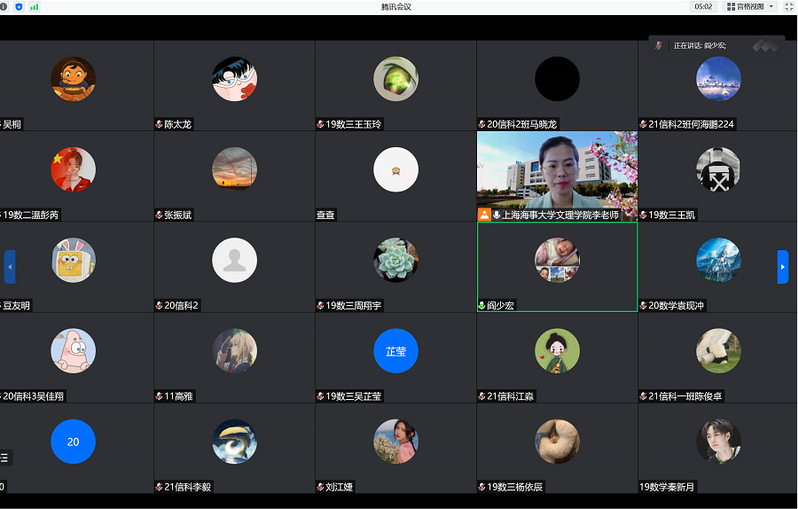
Task: Click the name label 19数三杨依辰
Action: tap(515, 487)
